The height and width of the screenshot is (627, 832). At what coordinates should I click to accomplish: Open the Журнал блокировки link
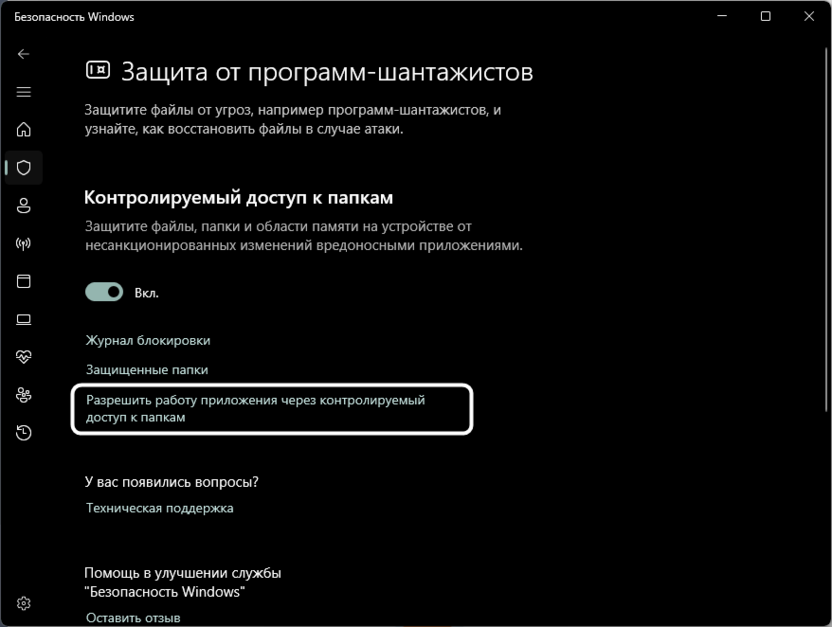click(x=148, y=341)
